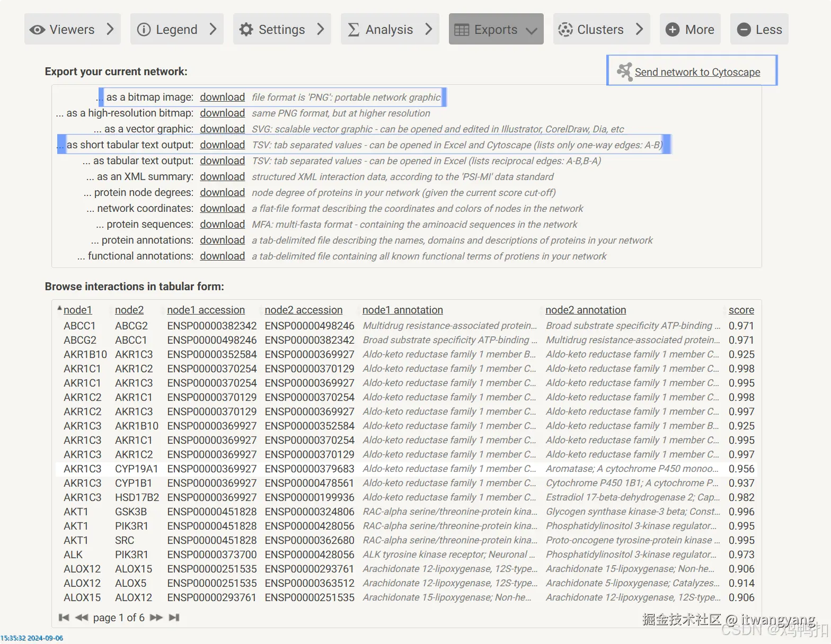This screenshot has height=644, width=831.
Task: Sort table by score column
Action: tap(741, 310)
